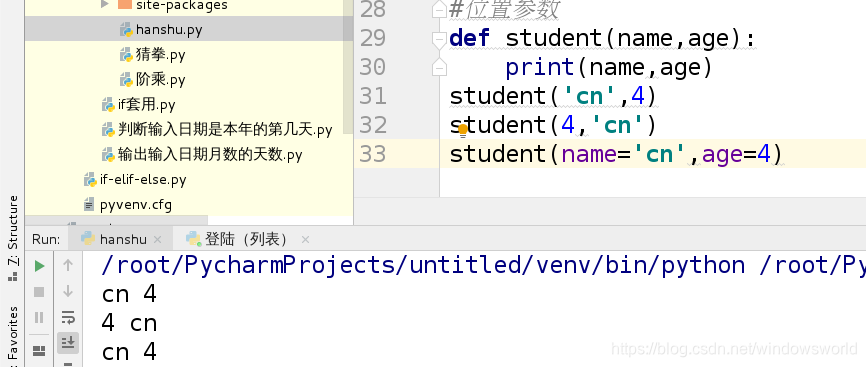Close the 登陆（列表）run tab
Viewport: 866px width, 367px height.
(305, 240)
